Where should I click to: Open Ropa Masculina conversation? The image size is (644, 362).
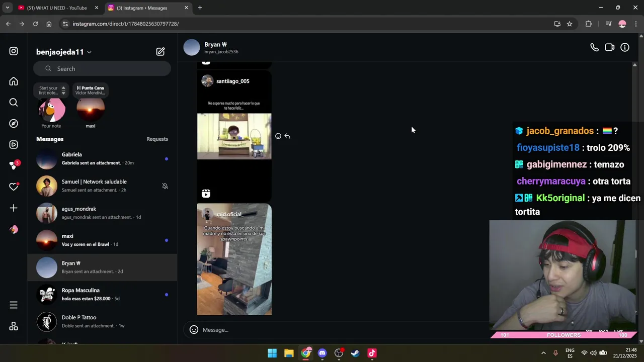pyautogui.click(x=102, y=295)
